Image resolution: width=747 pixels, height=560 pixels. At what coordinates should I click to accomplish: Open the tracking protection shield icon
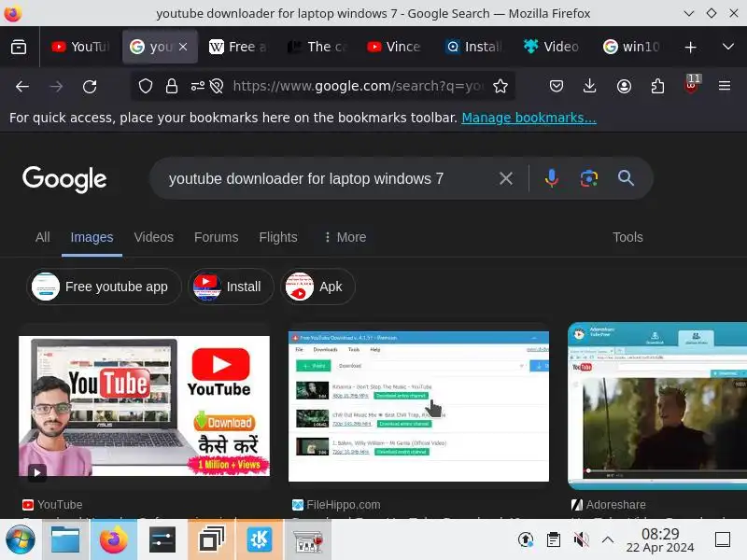tap(146, 86)
